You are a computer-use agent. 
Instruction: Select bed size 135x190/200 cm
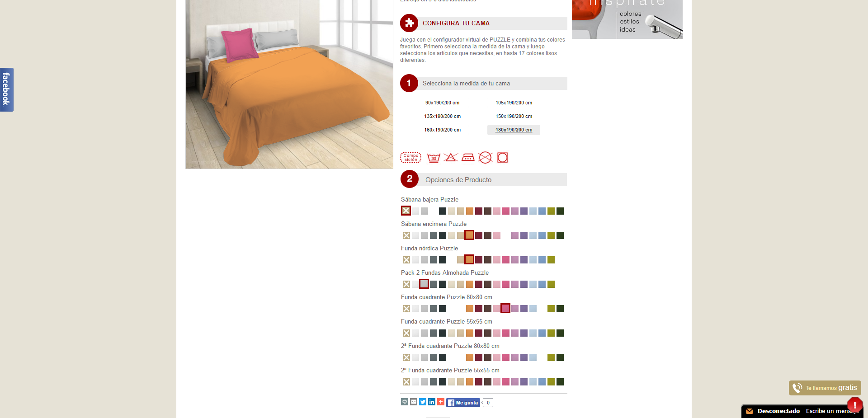pos(442,116)
